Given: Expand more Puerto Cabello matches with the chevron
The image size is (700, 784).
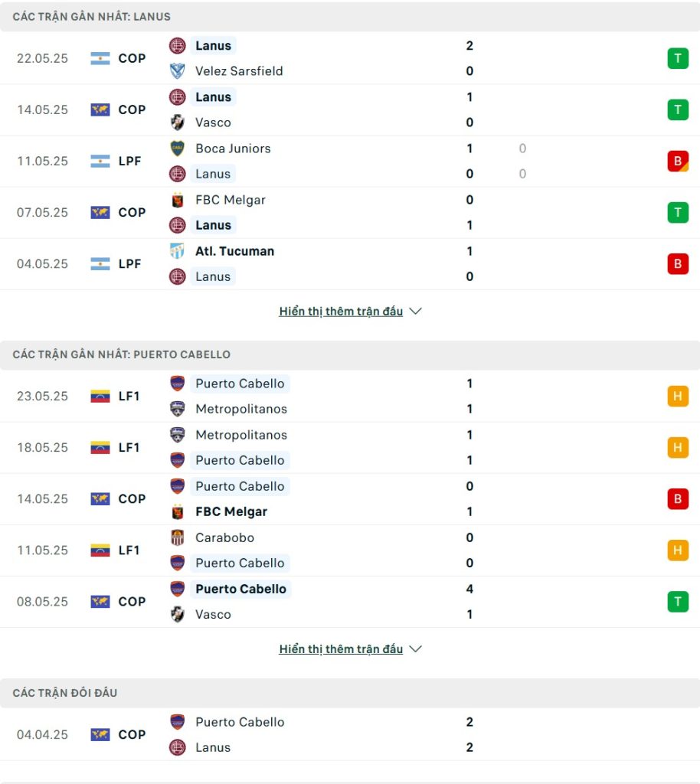Looking at the screenshot, I should click(416, 649).
